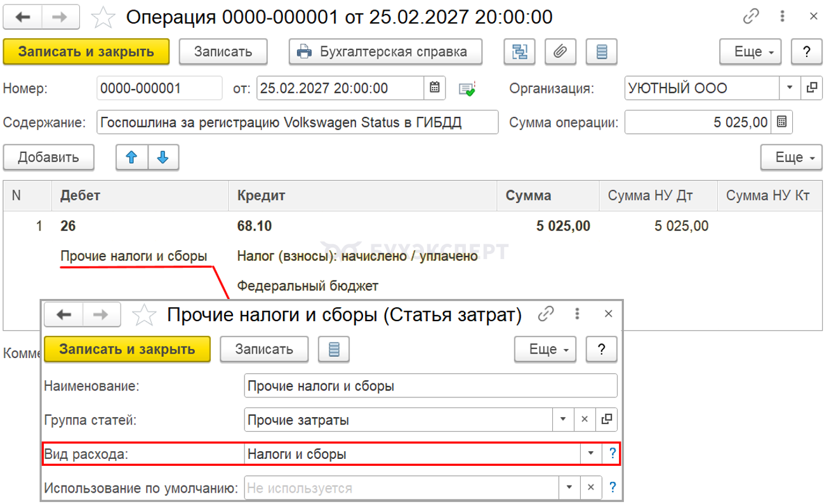This screenshot has width=829, height=504.
Task: Open calendar picker for operation date
Action: click(x=434, y=88)
